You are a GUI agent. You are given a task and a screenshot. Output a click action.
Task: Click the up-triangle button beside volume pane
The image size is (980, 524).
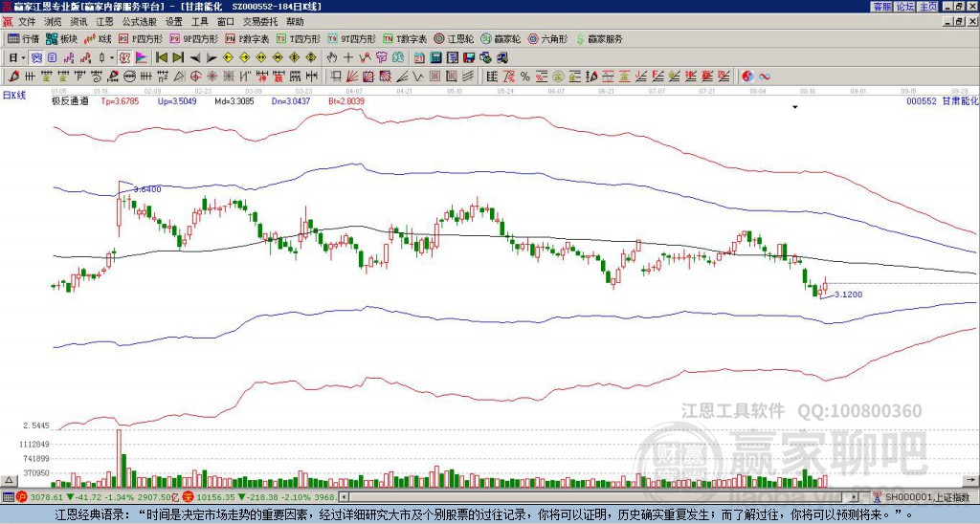tap(8, 480)
